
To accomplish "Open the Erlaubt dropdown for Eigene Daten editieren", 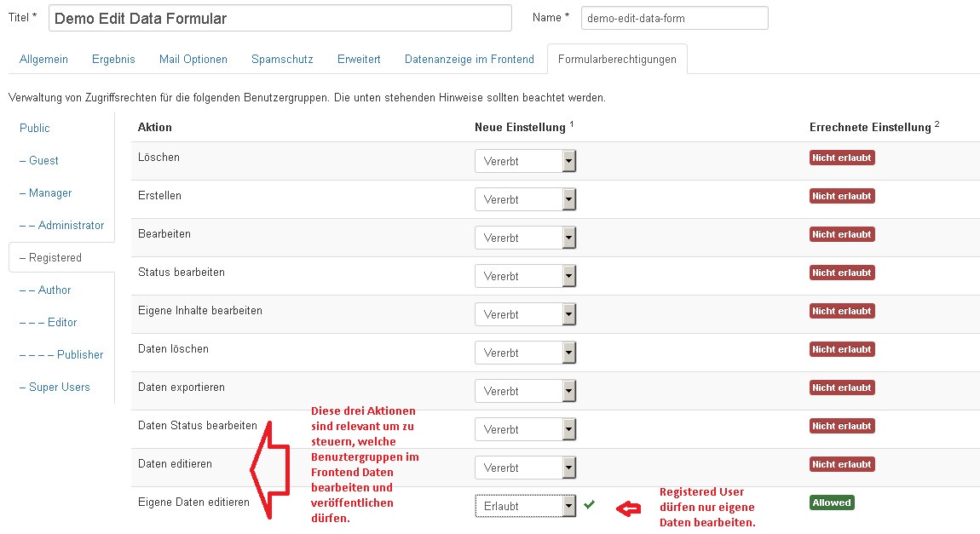I will coord(525,505).
